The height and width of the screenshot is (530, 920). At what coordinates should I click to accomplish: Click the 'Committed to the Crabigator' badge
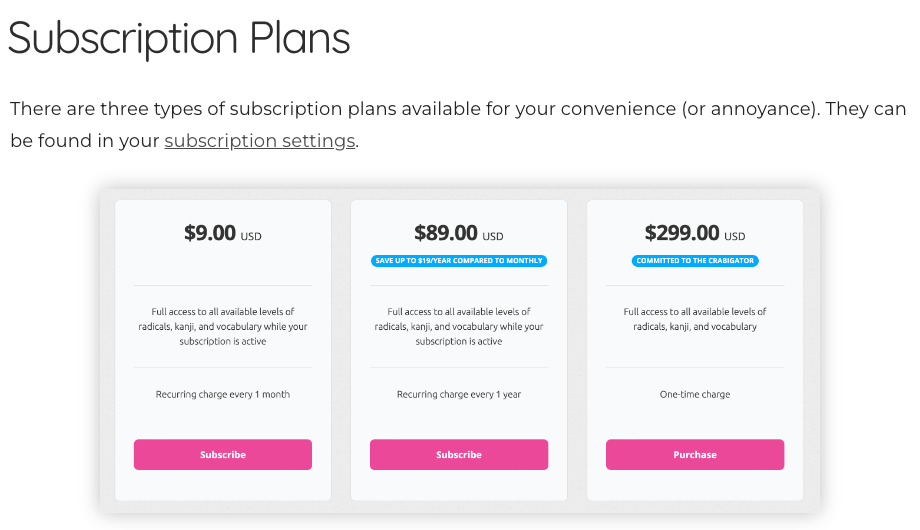(695, 261)
